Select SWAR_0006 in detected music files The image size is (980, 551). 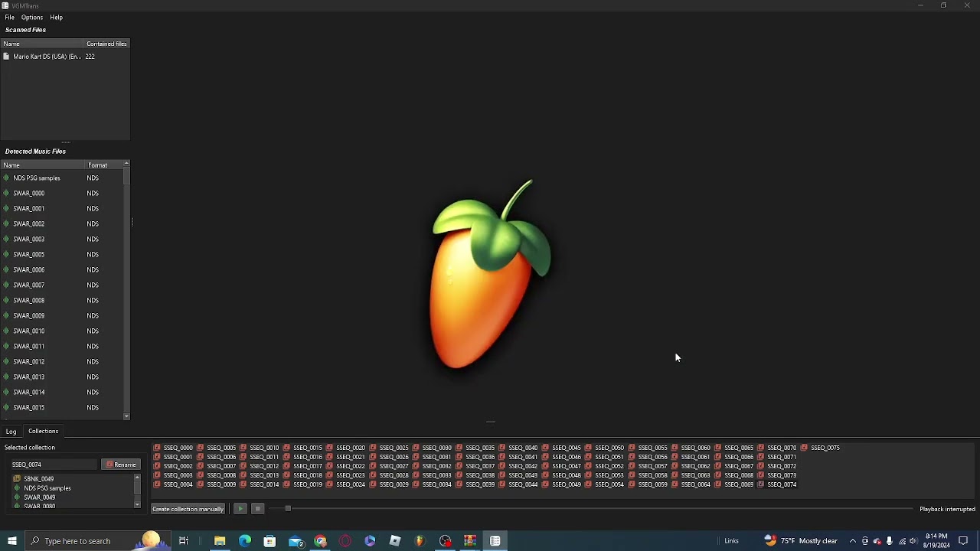click(x=63, y=270)
